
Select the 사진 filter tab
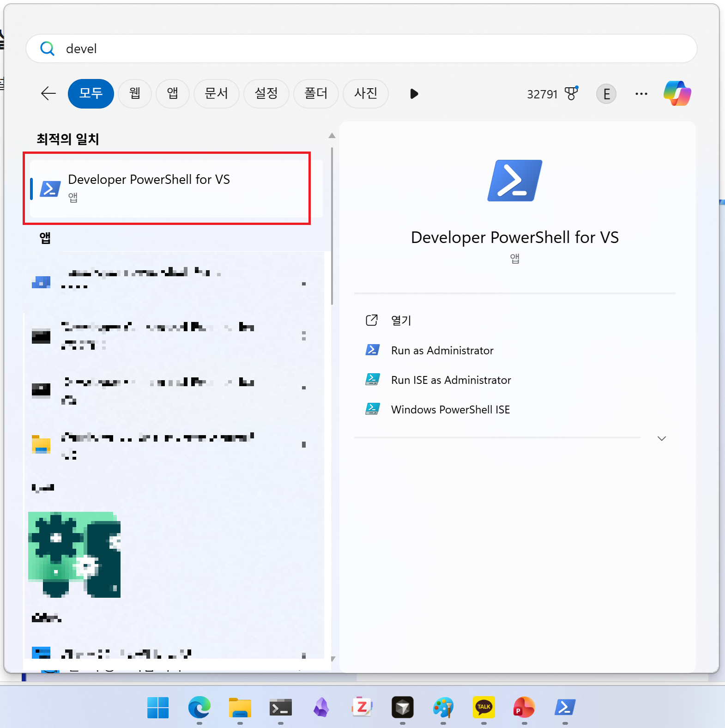366,93
